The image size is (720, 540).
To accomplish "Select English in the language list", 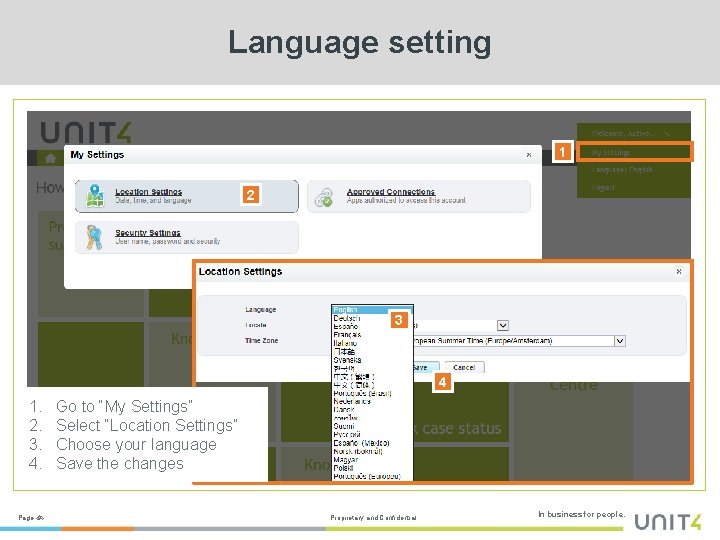I will (372, 310).
